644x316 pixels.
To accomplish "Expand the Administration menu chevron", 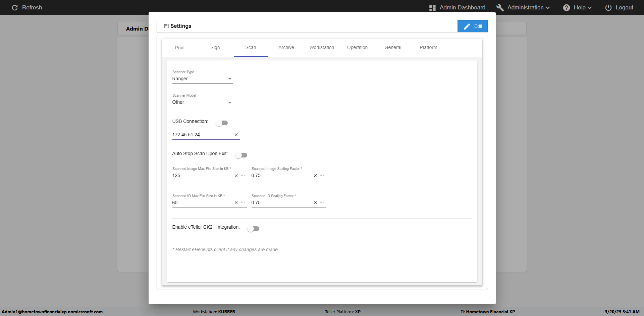I will pos(548,8).
